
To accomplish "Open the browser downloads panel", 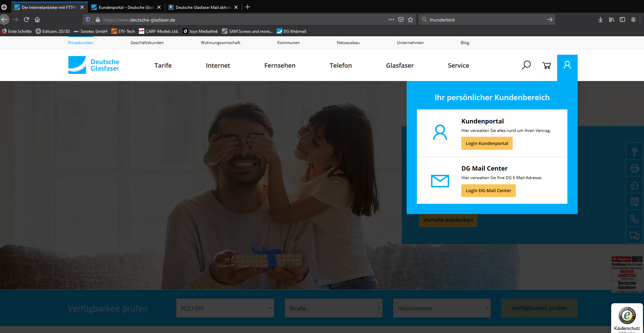I will click(x=601, y=19).
